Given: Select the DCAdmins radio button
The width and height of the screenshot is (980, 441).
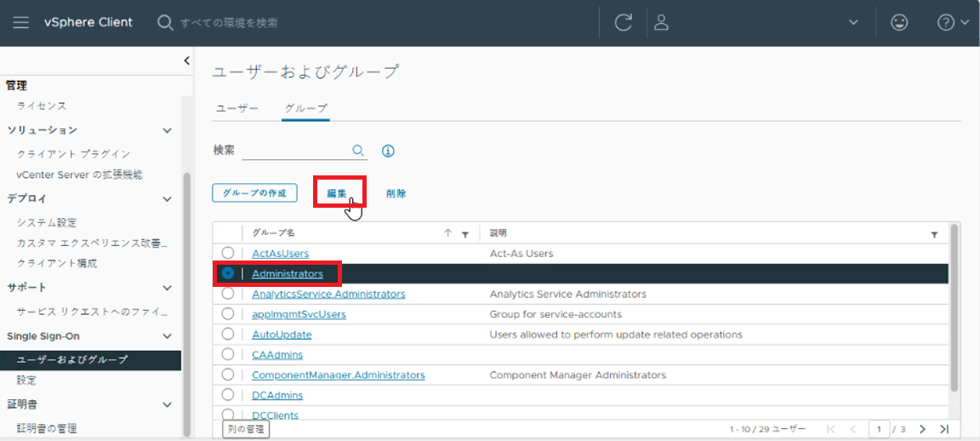Looking at the screenshot, I should click(x=228, y=395).
